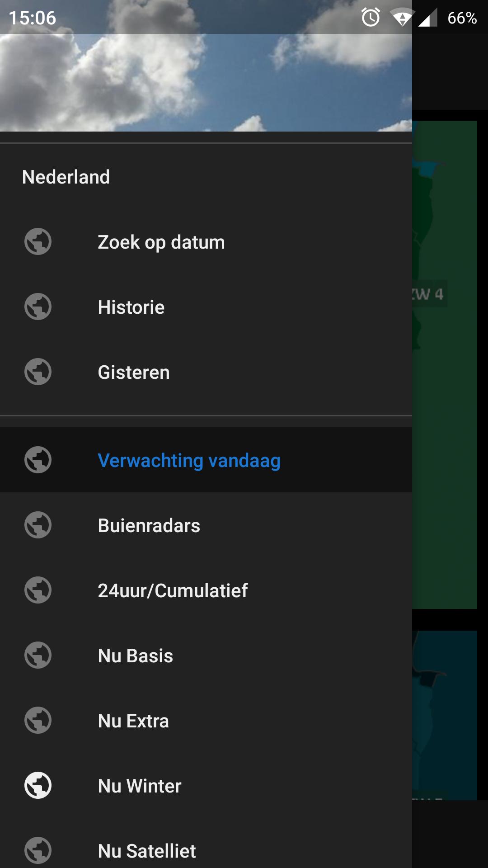Click the globe icon beside Nu Satelliet
The height and width of the screenshot is (868, 488).
(38, 851)
